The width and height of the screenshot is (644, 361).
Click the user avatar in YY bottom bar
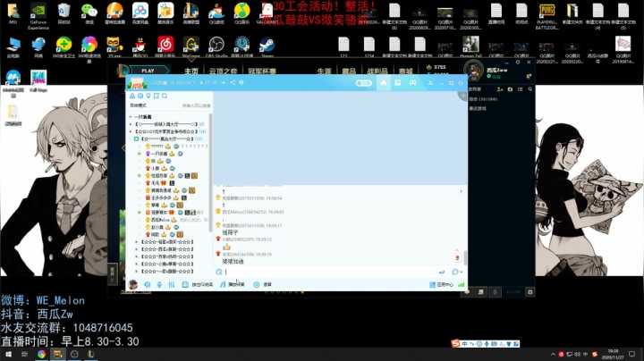click(x=132, y=284)
